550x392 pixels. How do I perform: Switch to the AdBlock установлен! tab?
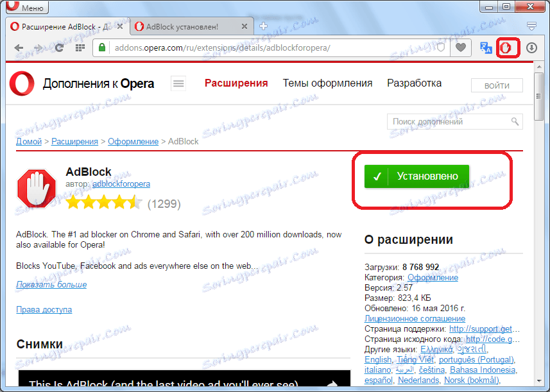click(184, 26)
